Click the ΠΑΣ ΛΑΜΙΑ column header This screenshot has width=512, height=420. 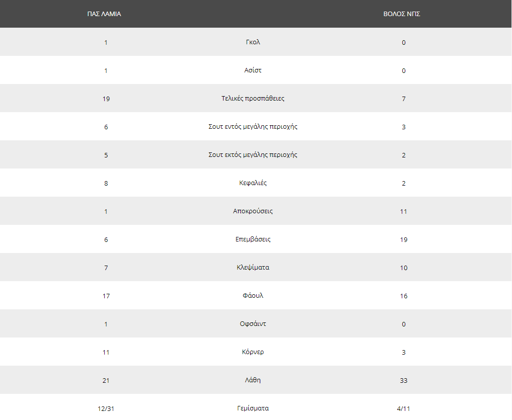104,14
